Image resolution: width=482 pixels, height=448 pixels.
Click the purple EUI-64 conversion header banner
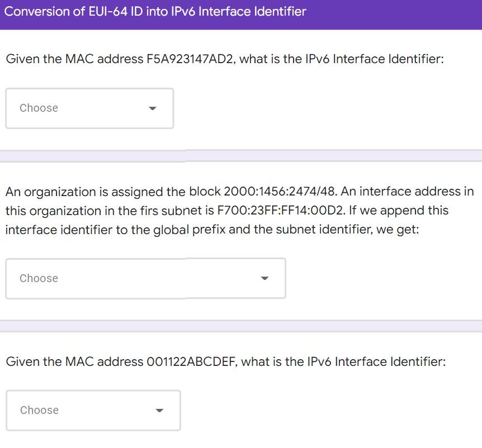(241, 11)
